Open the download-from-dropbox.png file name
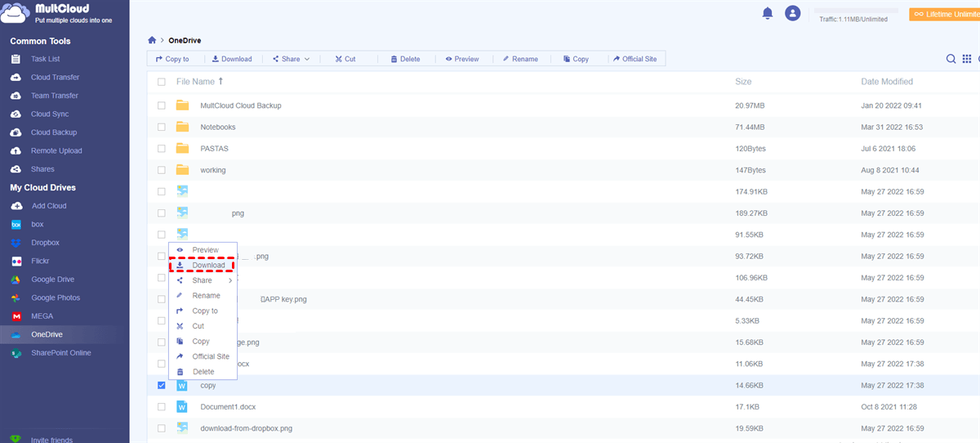Viewport: 980px width, 443px height. pos(246,427)
